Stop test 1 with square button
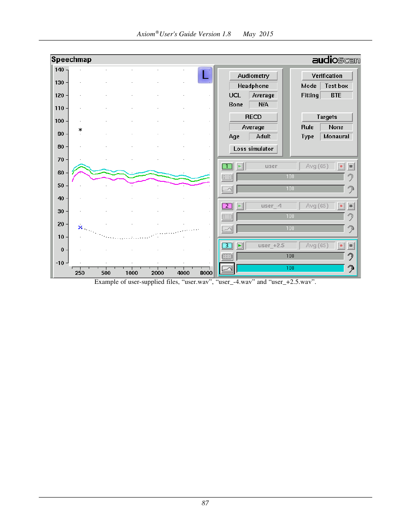 pyautogui.click(x=351, y=166)
